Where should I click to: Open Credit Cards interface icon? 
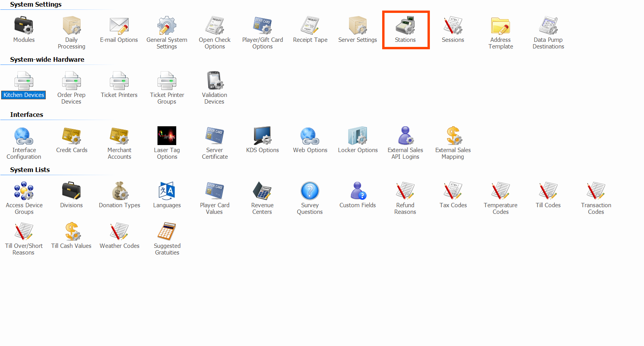click(x=72, y=136)
